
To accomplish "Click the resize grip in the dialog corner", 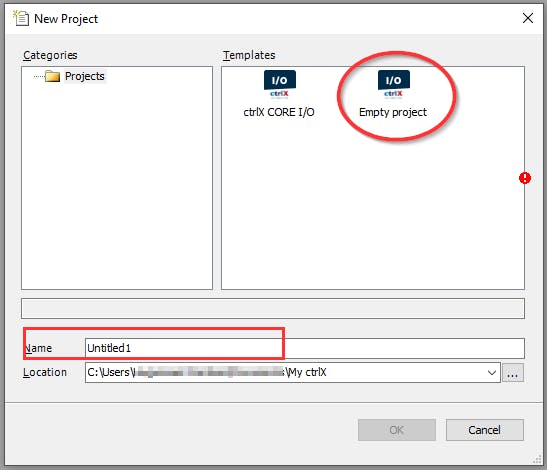I will point(538,461).
